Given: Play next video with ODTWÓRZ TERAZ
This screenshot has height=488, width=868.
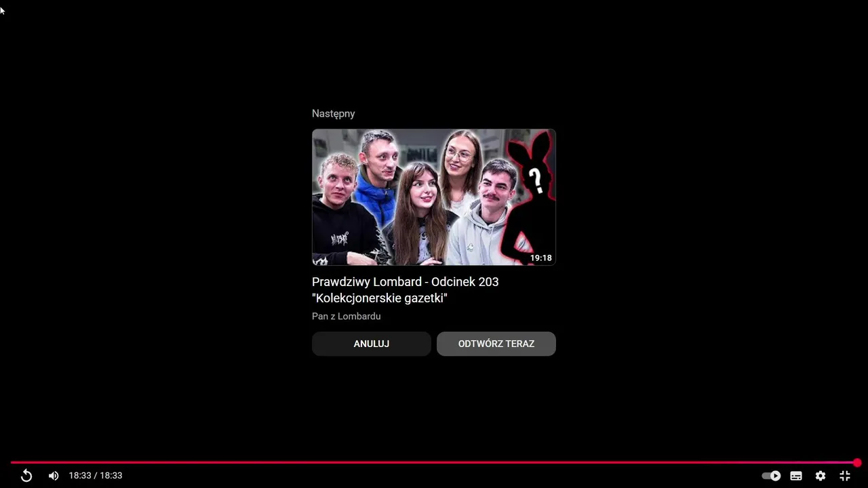Looking at the screenshot, I should (496, 344).
